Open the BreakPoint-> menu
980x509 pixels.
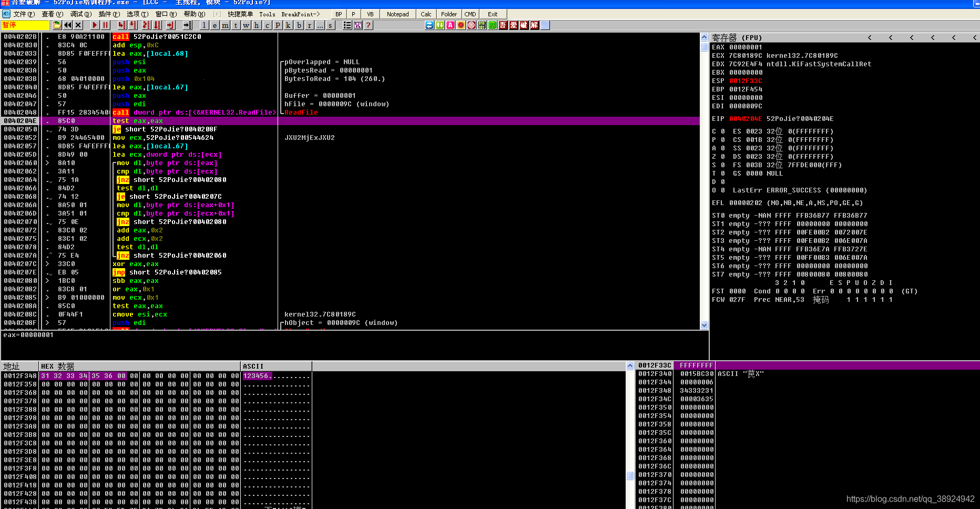coord(301,14)
